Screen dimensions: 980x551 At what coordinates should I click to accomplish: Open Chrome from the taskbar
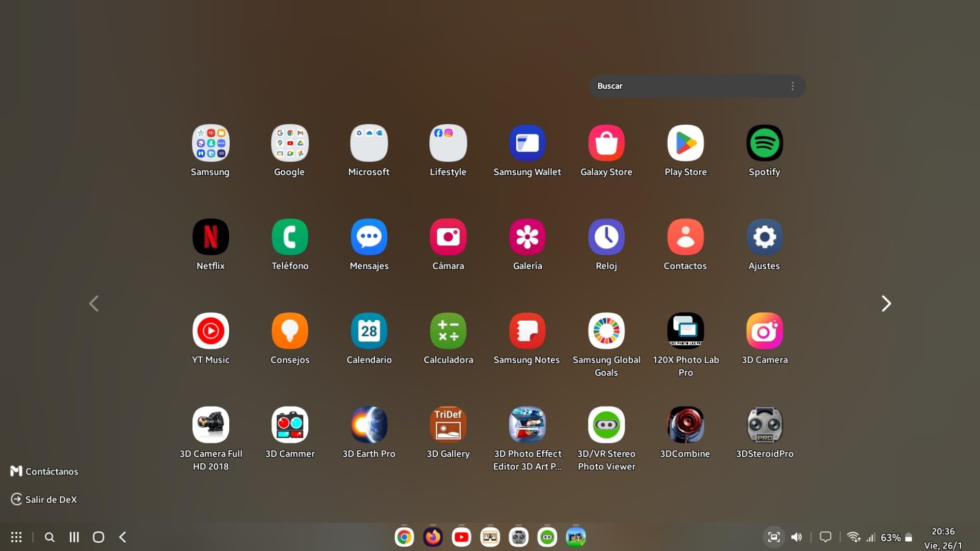pyautogui.click(x=404, y=537)
